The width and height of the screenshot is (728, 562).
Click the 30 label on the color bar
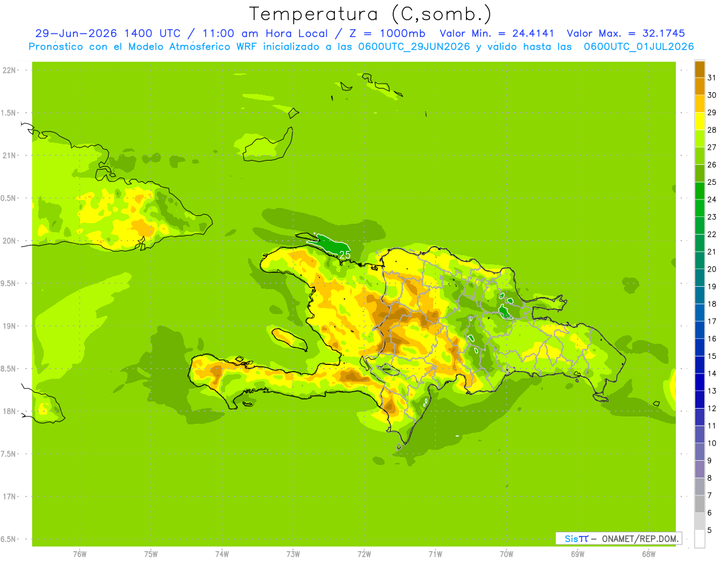[x=712, y=95]
